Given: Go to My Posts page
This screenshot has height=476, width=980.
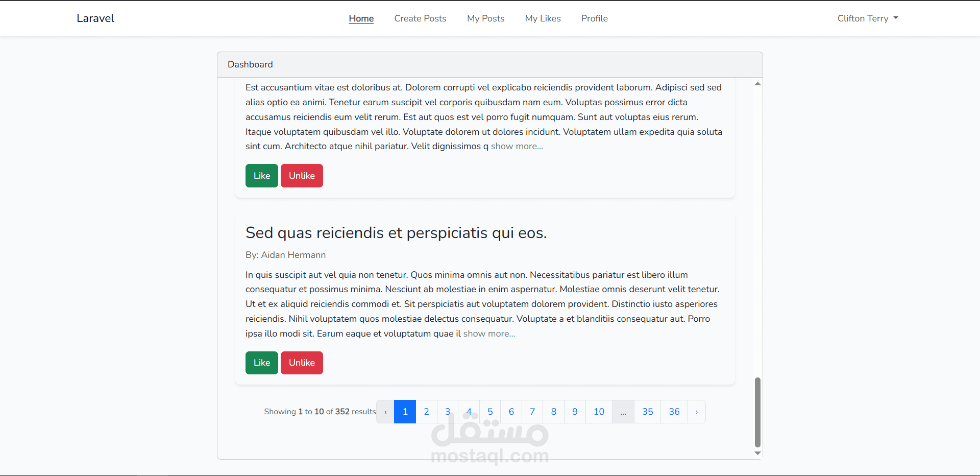Looking at the screenshot, I should coord(485,18).
